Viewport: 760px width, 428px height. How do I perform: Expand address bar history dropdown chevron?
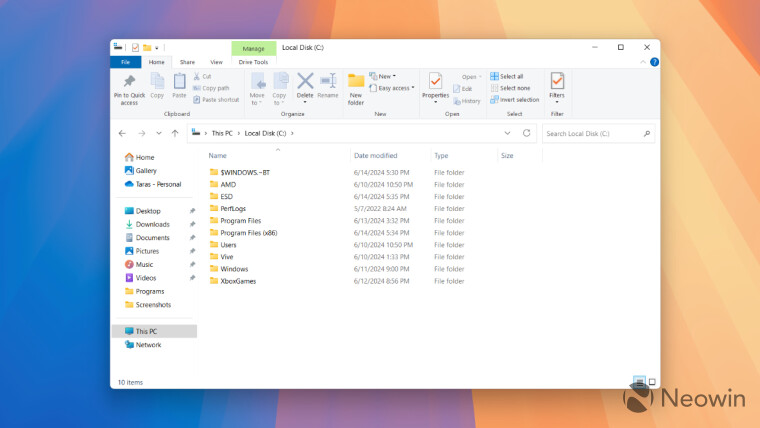click(507, 133)
